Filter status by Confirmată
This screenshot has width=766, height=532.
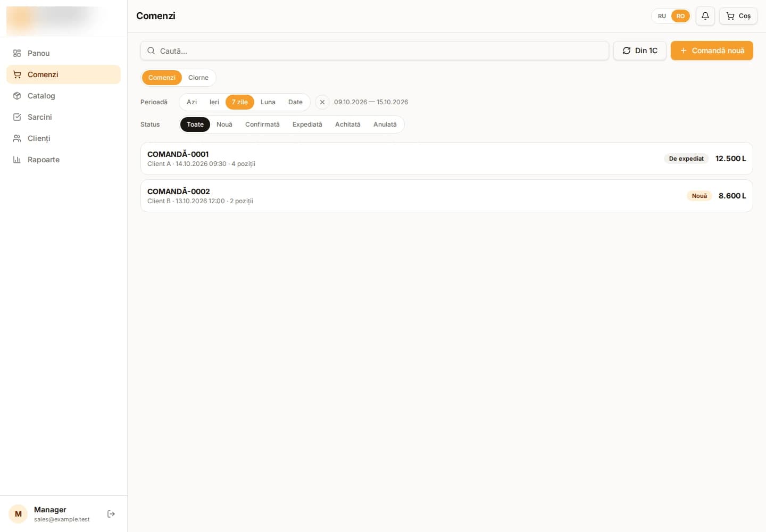[x=262, y=124]
